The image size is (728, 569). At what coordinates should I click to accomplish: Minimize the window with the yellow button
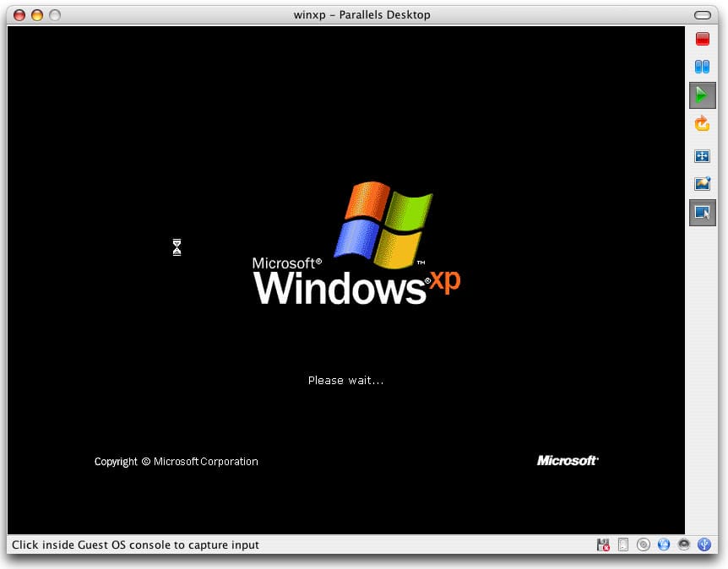(x=37, y=15)
